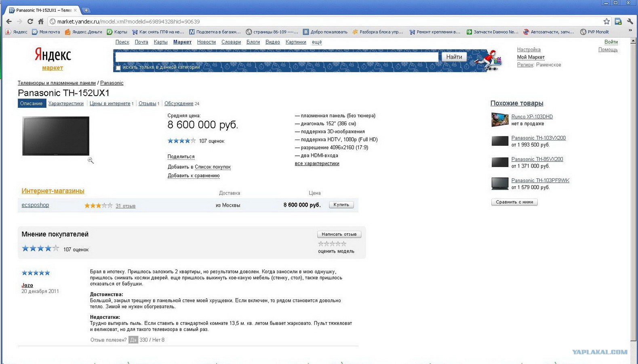Open the Яндекс.Деньги bookmark

(84, 32)
